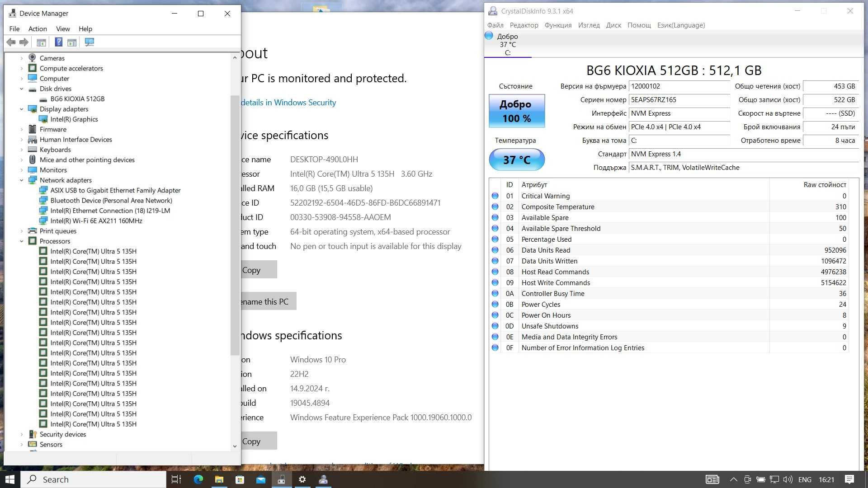Expand the Keyboards node

click(21, 150)
